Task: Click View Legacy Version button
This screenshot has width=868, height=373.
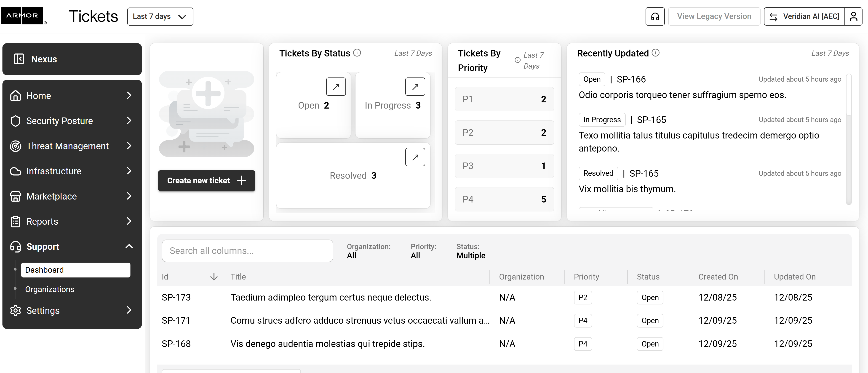Action: pyautogui.click(x=714, y=16)
